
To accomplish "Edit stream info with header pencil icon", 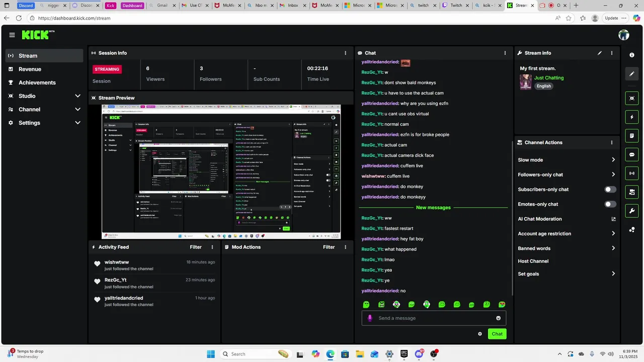I will click(600, 53).
